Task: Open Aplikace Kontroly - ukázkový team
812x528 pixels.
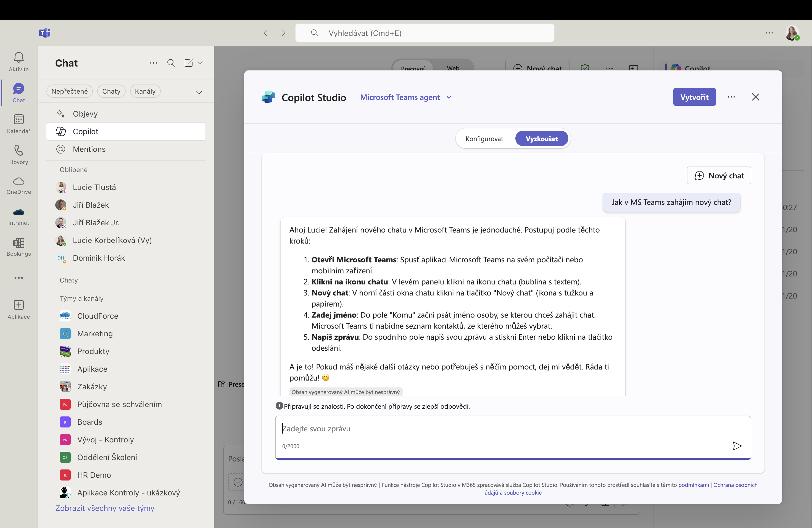Action: click(120, 493)
